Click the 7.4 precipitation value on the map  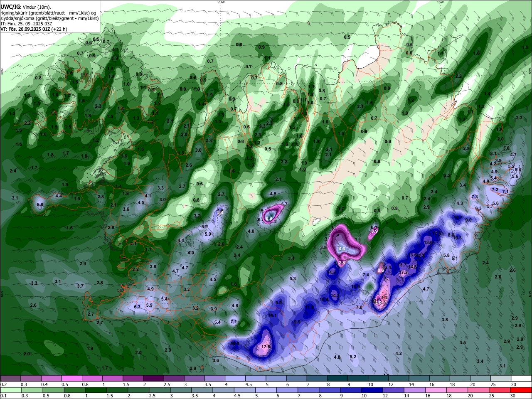(366, 275)
